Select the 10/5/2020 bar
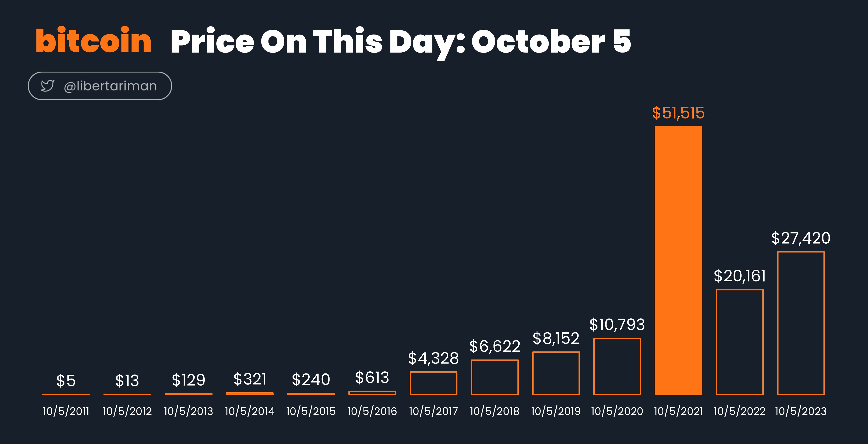Image resolution: width=868 pixels, height=444 pixels. [617, 366]
